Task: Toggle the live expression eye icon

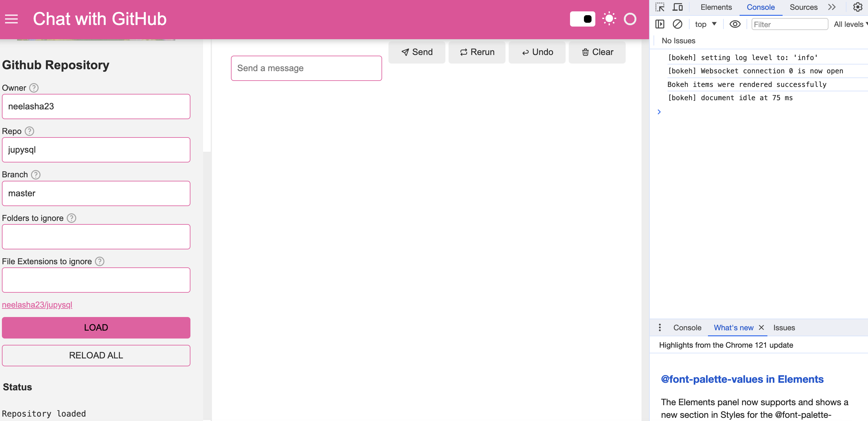Action: click(735, 24)
